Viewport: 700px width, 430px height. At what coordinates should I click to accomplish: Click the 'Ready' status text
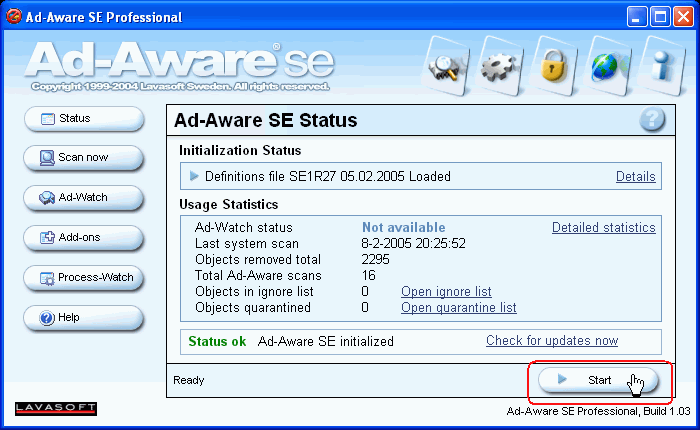point(188,380)
